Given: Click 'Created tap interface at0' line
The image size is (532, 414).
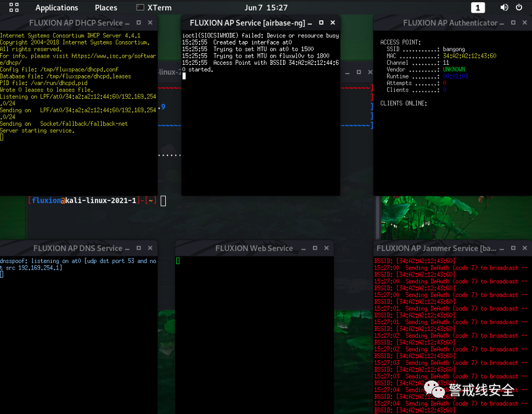Looking at the screenshot, I should point(237,42).
